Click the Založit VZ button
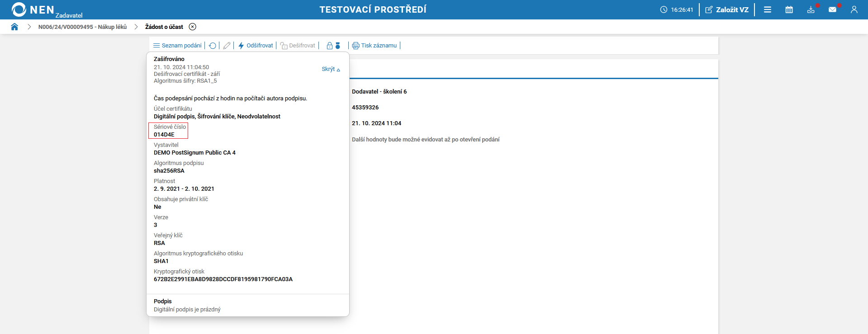 727,9
